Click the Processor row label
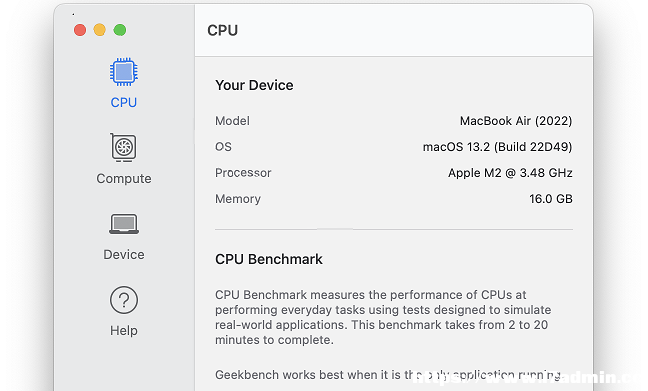This screenshot has width=648, height=391. [243, 173]
